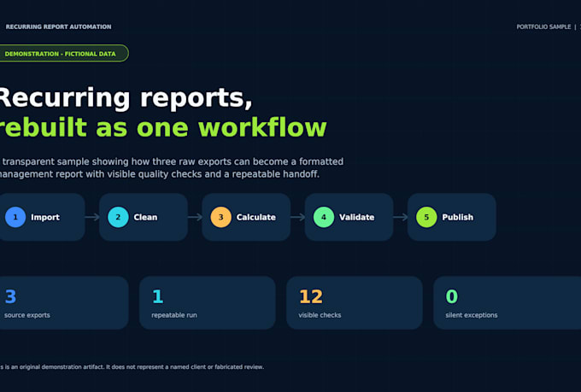The height and width of the screenshot is (392, 581).
Task: Click the 'source exports' label
Action: (x=27, y=315)
